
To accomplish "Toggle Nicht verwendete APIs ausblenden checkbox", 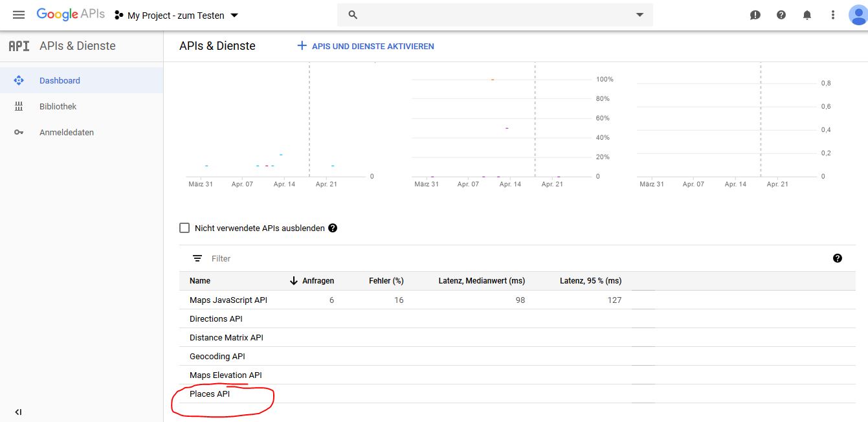I will pyautogui.click(x=184, y=228).
